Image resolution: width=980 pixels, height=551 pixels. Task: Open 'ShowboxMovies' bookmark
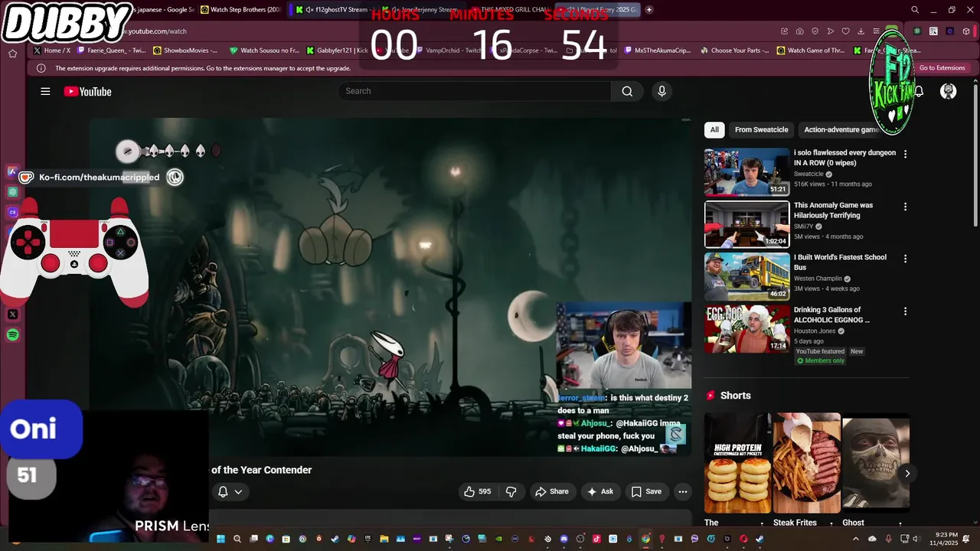[185, 51]
